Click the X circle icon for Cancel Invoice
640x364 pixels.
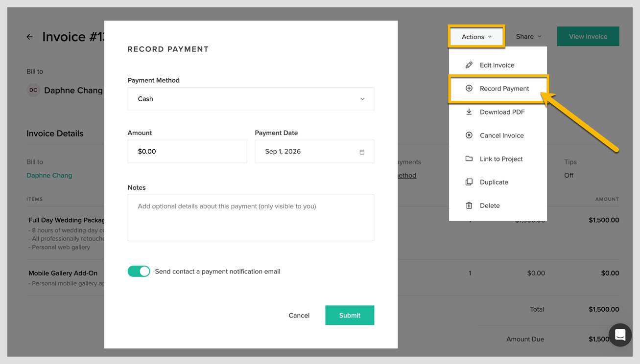click(469, 135)
